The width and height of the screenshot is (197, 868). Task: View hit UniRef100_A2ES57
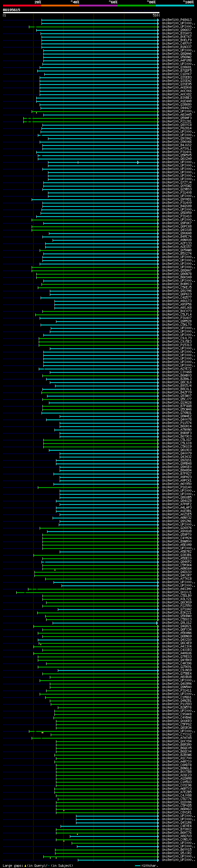click(176, 247)
